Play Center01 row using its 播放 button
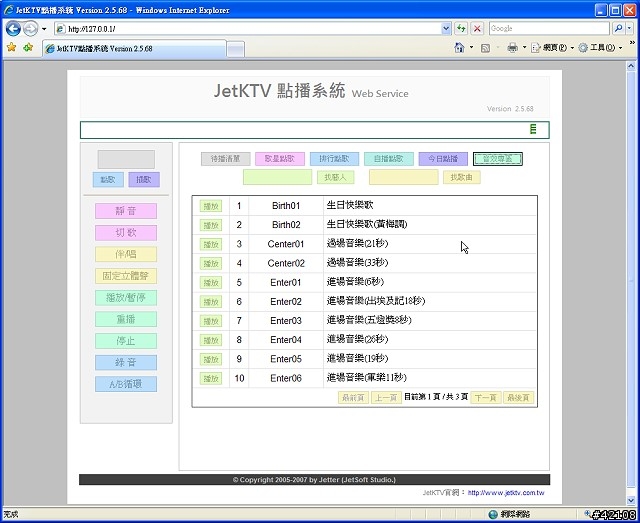 pyautogui.click(x=211, y=245)
